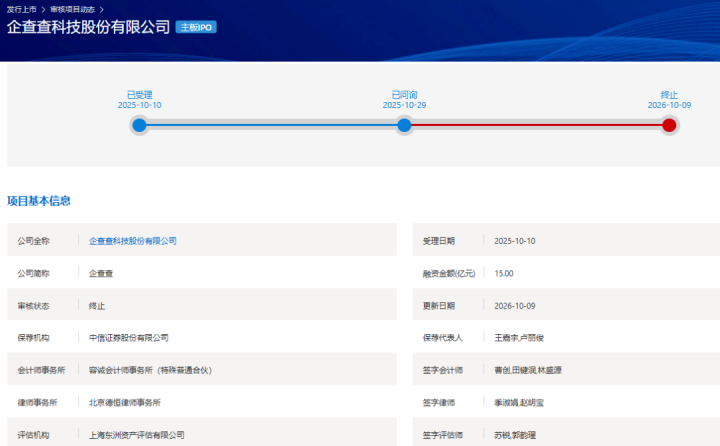Click sponsor 中信证券股份有限公司
Screen dimensions: 720x446
point(129,338)
